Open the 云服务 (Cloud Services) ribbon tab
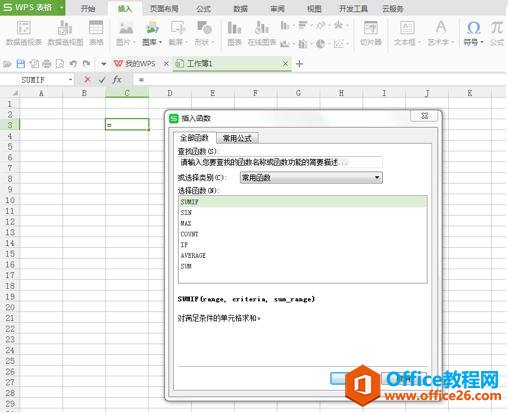This screenshot has width=508, height=413. [x=393, y=9]
